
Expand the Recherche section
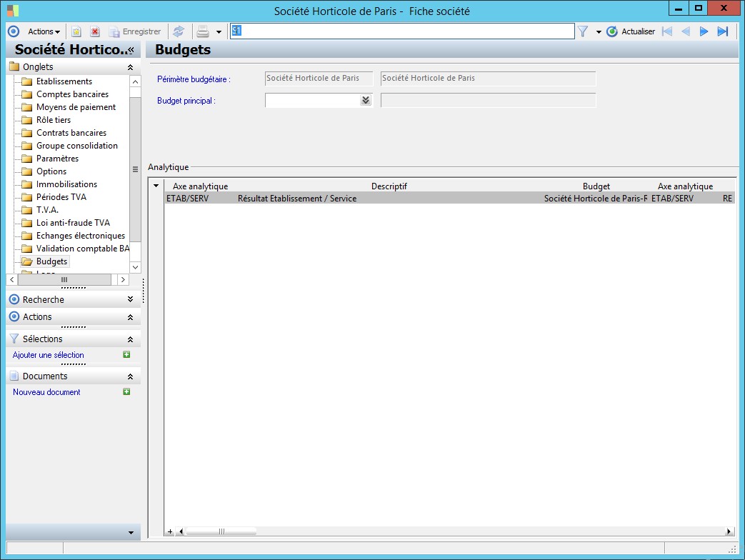(130, 299)
